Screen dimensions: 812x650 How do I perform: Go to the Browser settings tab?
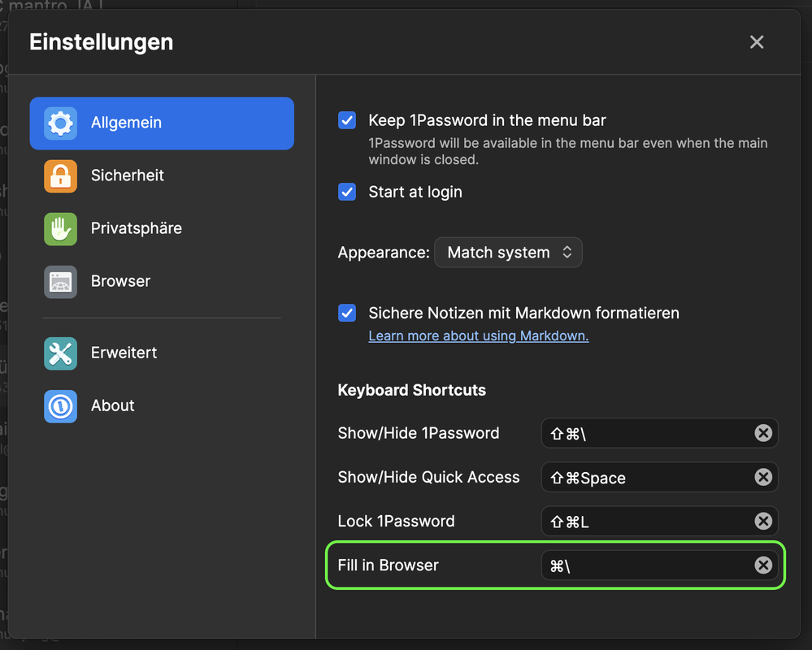pyautogui.click(x=162, y=281)
